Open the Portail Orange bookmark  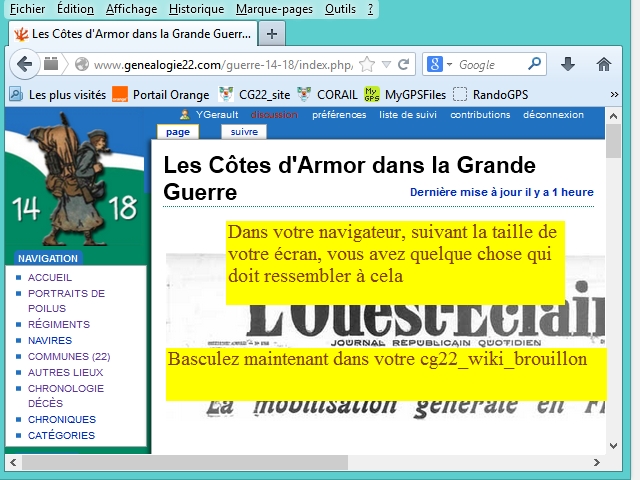pos(161,95)
